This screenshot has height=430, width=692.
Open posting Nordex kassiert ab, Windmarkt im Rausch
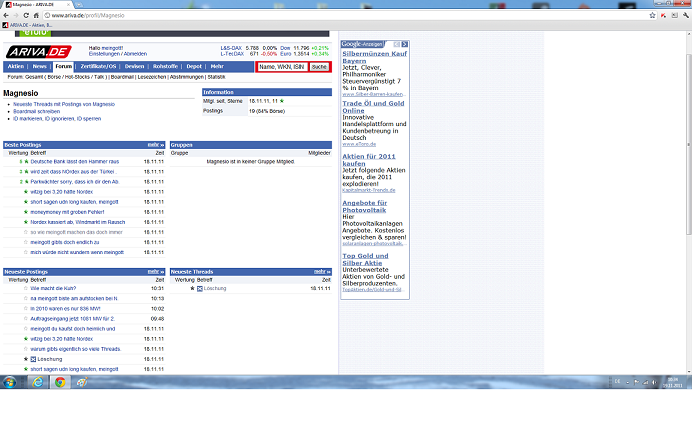coord(78,222)
